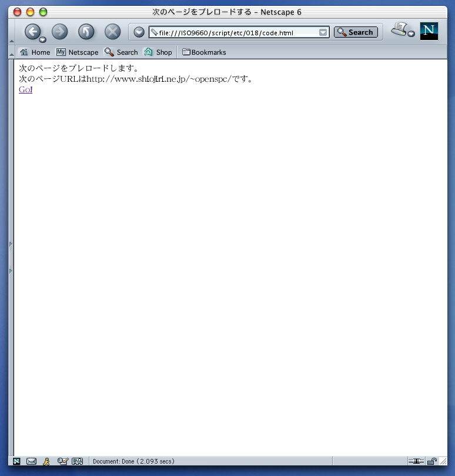This screenshot has height=476, width=455.
Task: Reload the page with the Reload button
Action: point(86,32)
